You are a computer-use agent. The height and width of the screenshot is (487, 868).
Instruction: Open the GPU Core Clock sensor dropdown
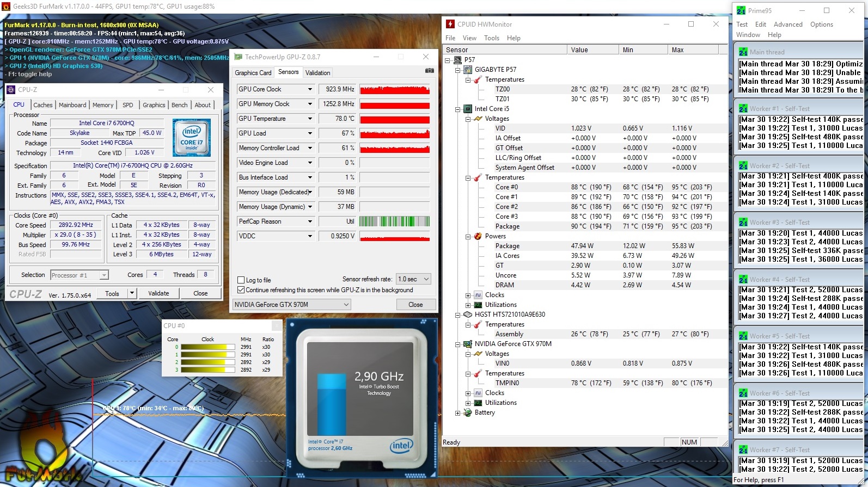(x=310, y=89)
